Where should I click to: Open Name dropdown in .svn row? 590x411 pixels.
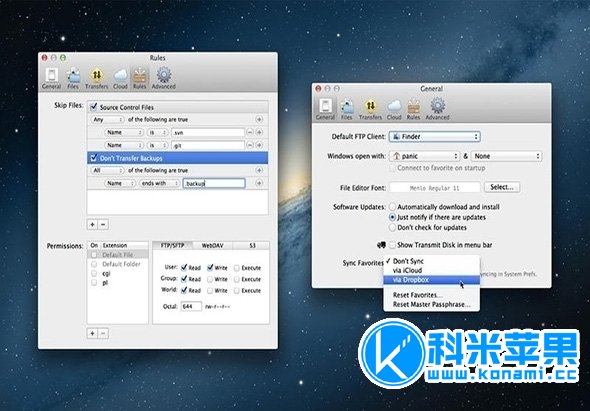coord(124,132)
